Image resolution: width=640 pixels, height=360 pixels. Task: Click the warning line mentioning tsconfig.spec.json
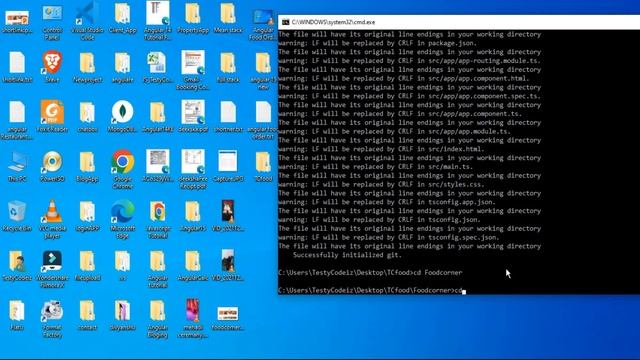(x=389, y=237)
